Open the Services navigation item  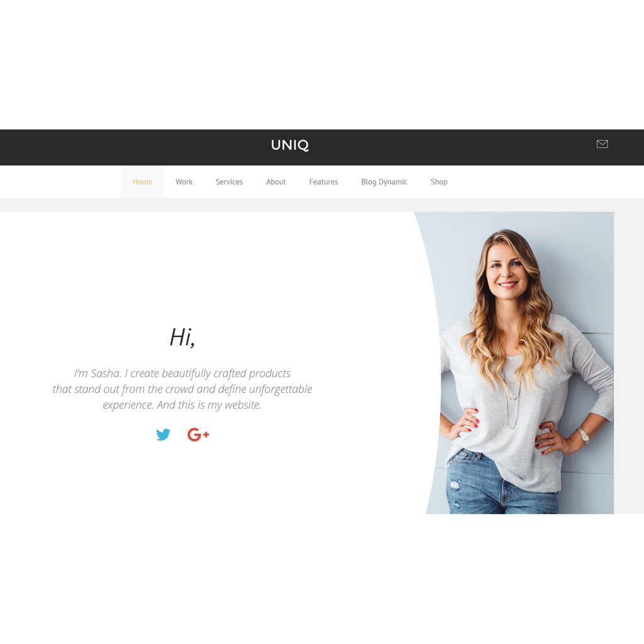click(x=229, y=182)
